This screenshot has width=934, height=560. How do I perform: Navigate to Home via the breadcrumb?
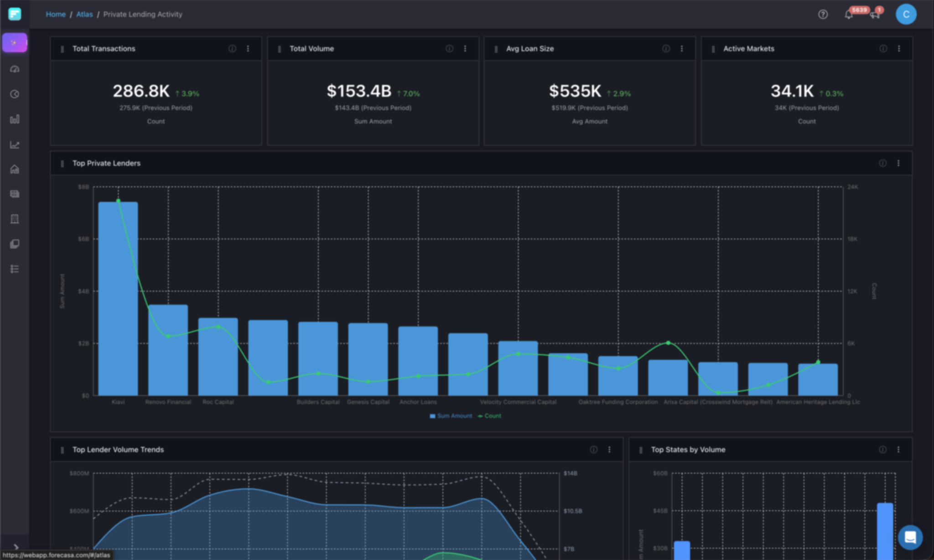tap(55, 14)
